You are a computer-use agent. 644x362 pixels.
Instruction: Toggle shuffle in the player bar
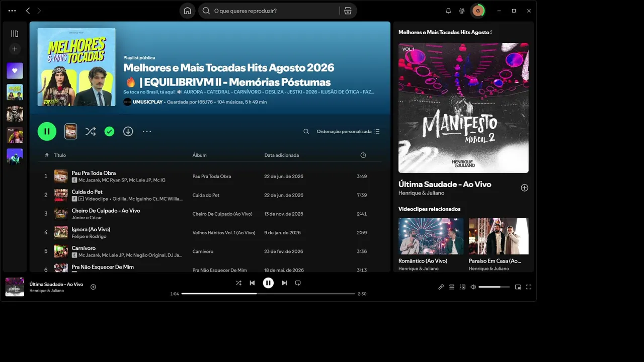click(238, 283)
